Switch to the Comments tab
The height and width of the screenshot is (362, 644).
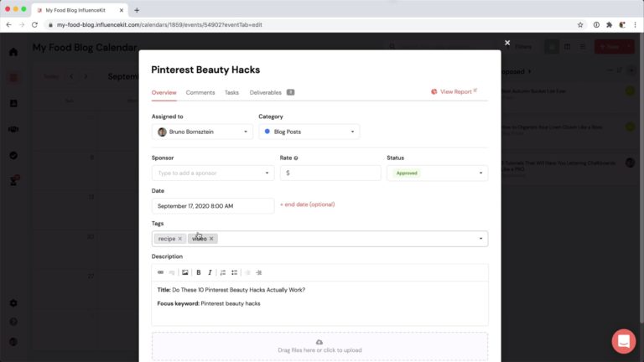(x=200, y=93)
